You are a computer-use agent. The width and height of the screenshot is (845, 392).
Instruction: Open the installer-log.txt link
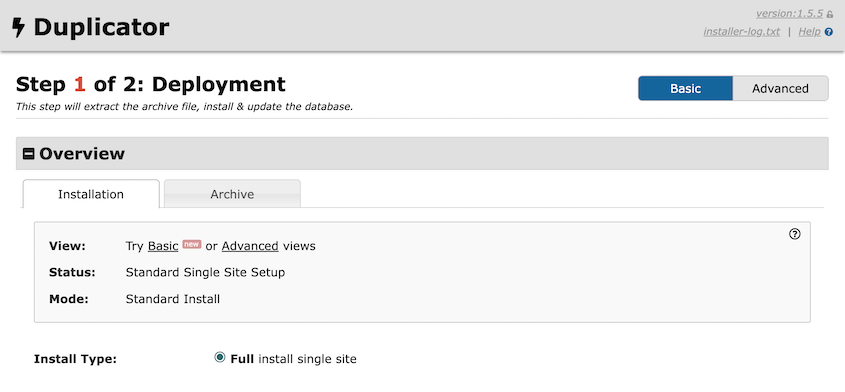pos(742,32)
